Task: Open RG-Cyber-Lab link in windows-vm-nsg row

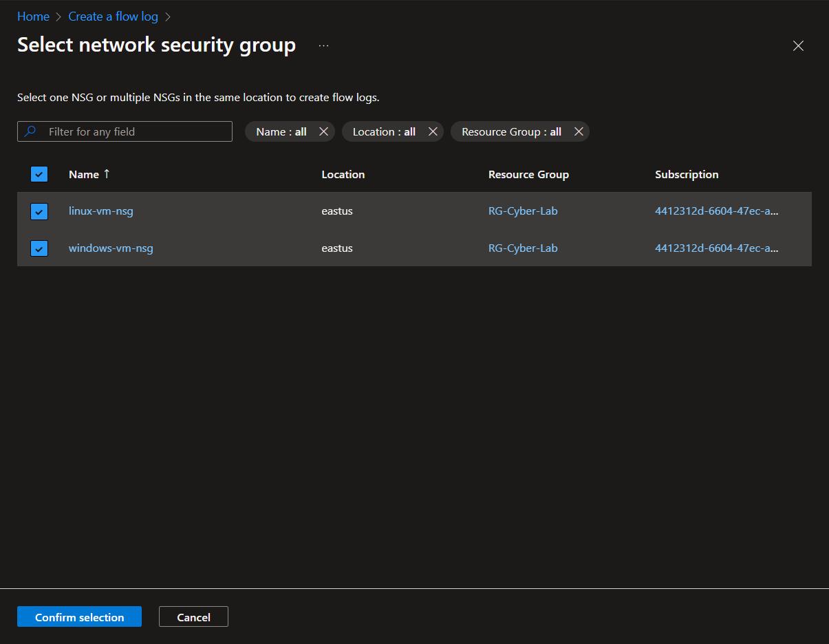Action: click(523, 248)
